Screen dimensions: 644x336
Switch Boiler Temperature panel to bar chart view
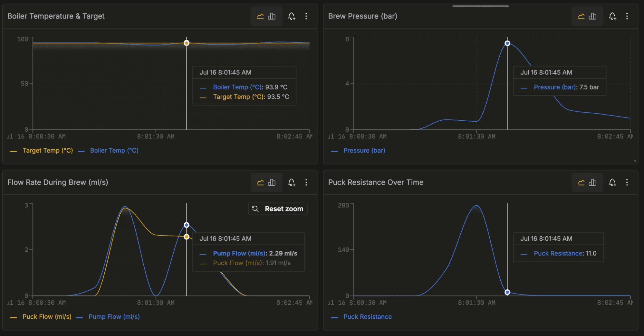tap(272, 16)
